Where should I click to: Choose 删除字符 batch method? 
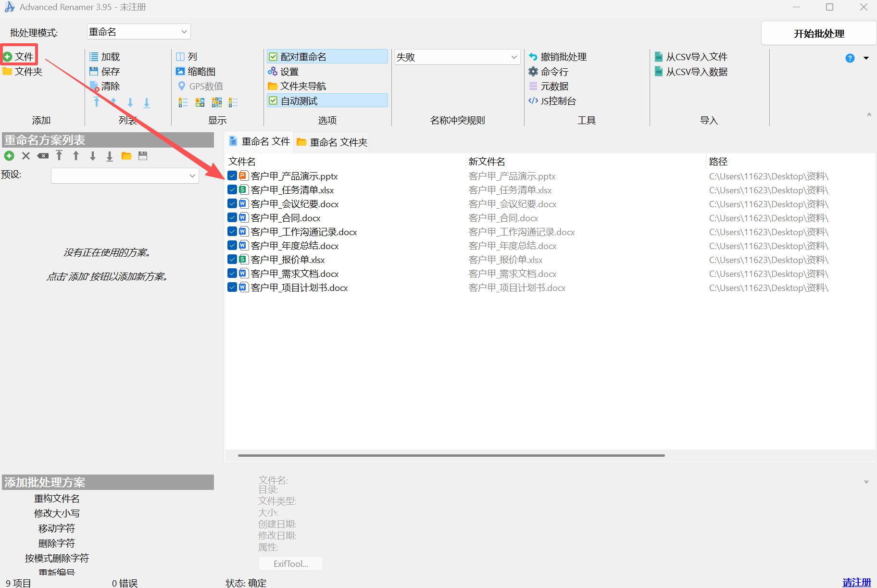57,543
